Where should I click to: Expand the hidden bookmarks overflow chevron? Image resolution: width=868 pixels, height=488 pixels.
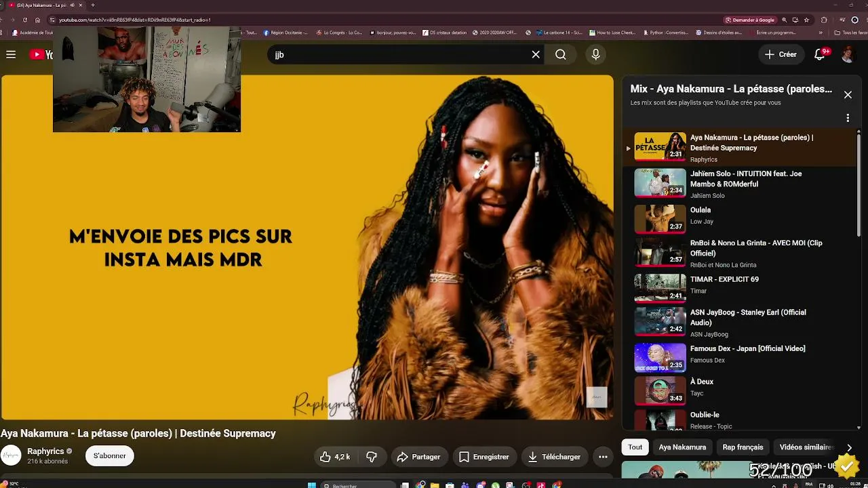point(821,33)
